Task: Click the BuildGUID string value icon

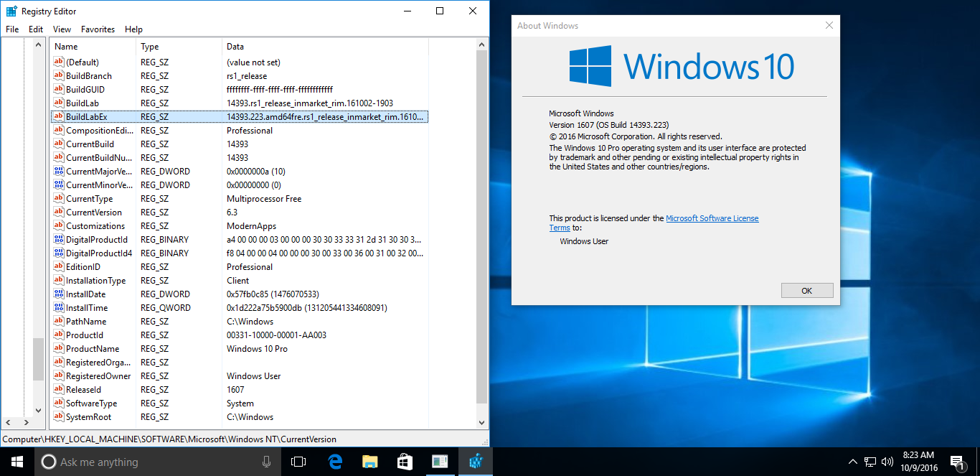Action: 59,90
